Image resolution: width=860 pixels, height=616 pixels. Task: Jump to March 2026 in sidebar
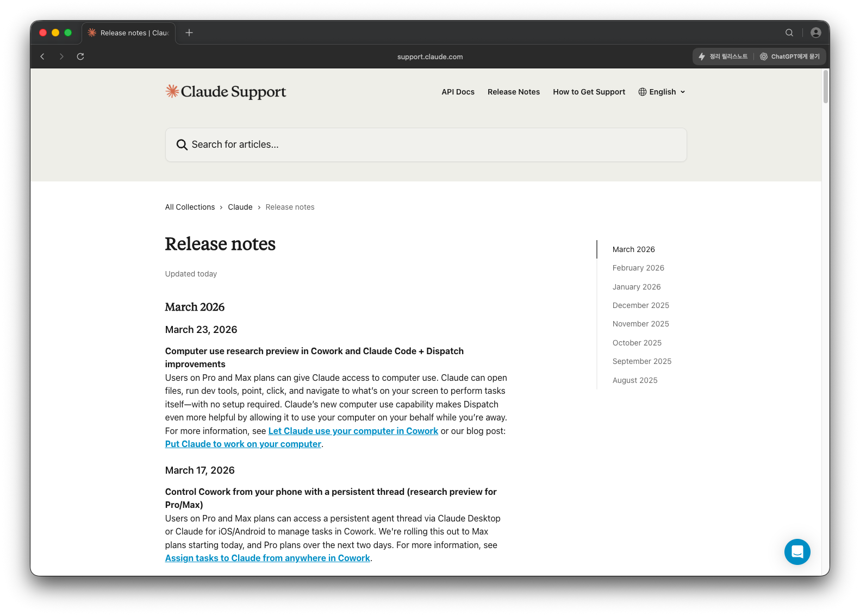(x=634, y=249)
